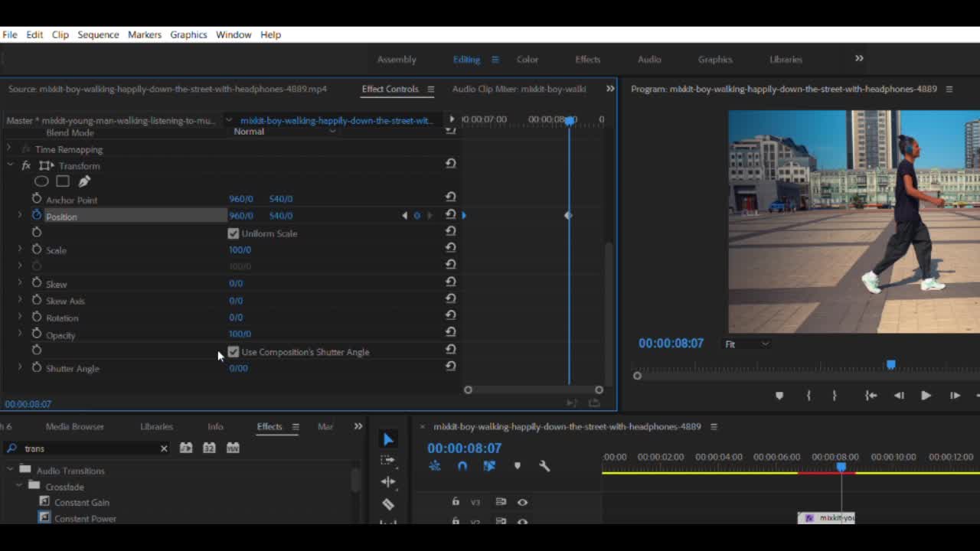Switch to the Color workspace tab
This screenshot has width=980, height=551.
click(527, 59)
